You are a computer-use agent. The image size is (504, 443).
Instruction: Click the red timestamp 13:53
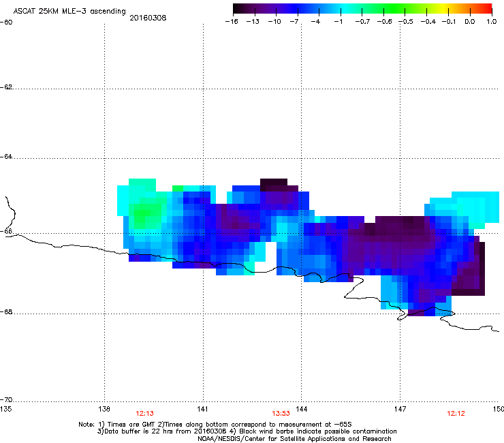(x=281, y=414)
